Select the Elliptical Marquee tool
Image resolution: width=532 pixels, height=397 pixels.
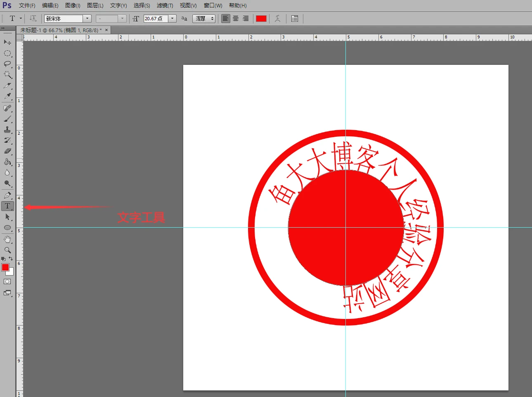click(7, 53)
